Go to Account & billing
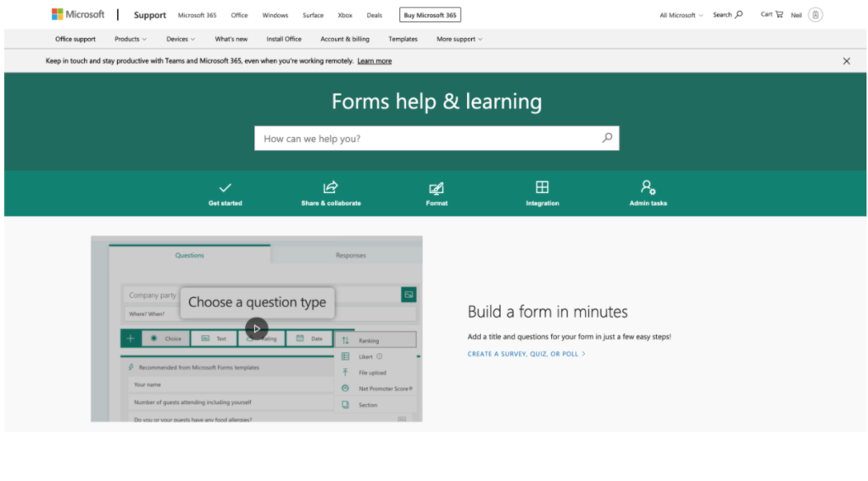 point(345,39)
